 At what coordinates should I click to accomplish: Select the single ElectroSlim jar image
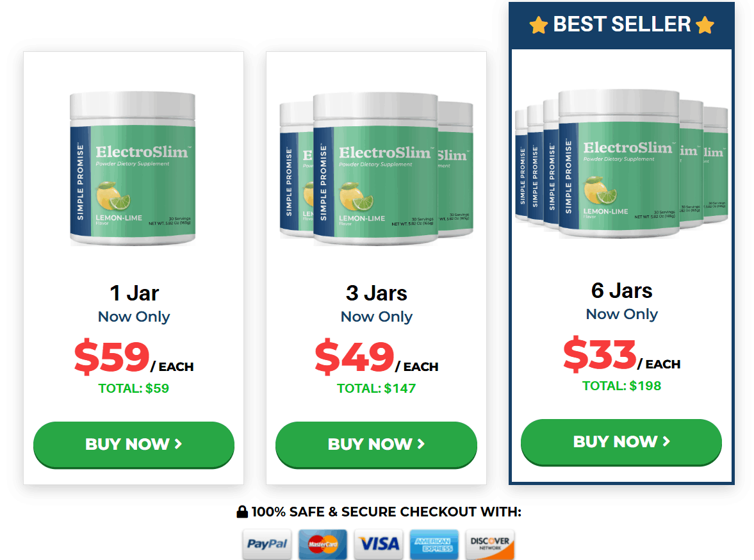click(x=133, y=169)
